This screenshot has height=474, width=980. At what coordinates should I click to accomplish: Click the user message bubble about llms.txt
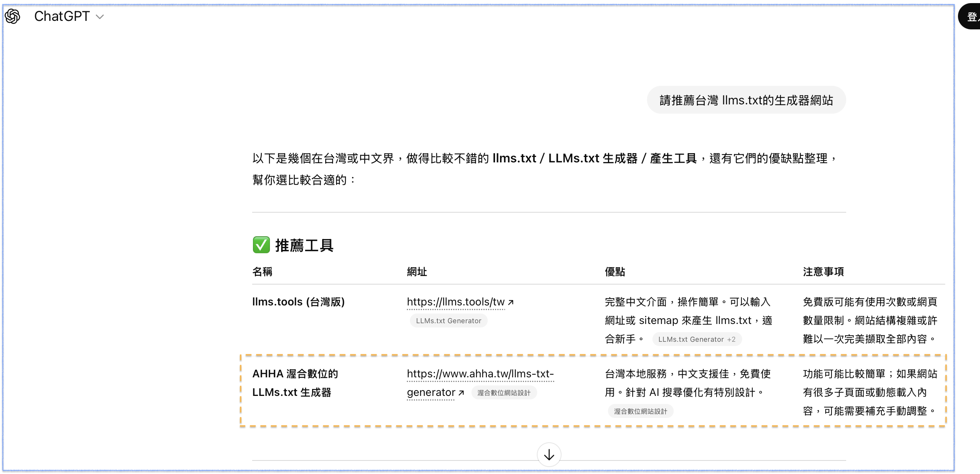click(746, 100)
